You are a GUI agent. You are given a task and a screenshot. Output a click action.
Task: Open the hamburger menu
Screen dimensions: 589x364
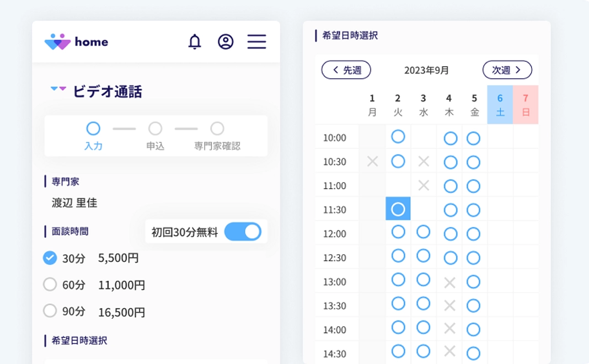[256, 41]
